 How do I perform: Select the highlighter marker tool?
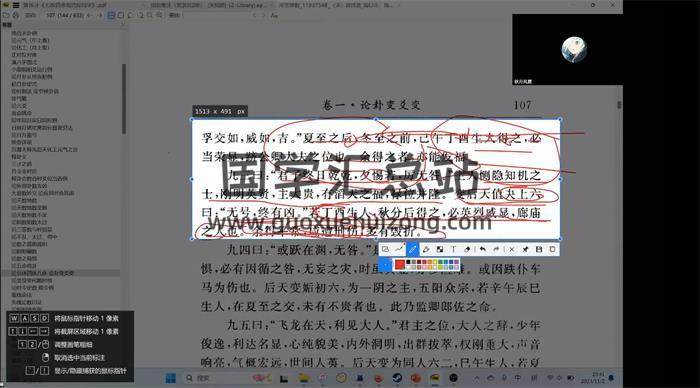[426, 249]
